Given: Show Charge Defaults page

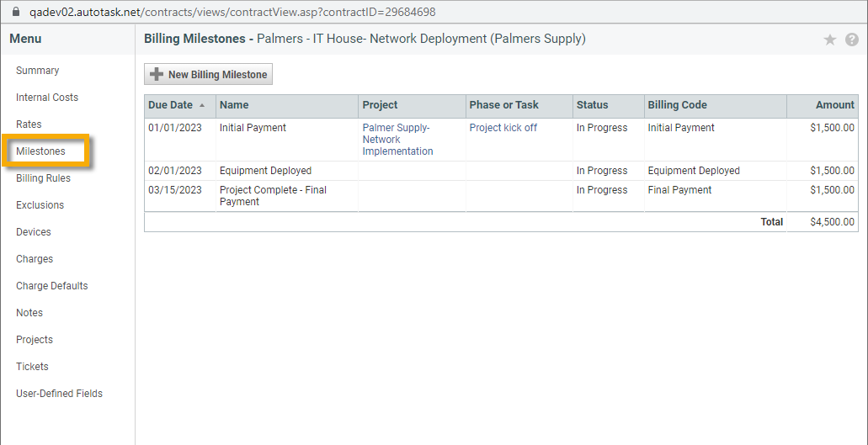Looking at the screenshot, I should coord(52,286).
